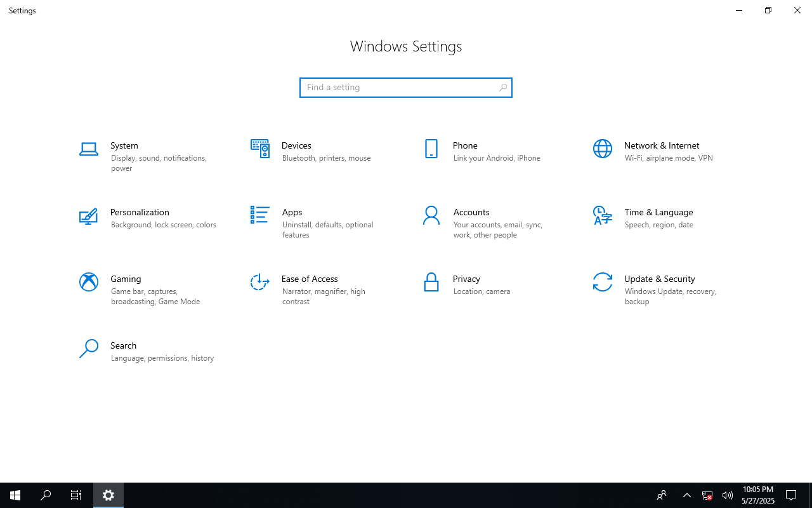
Task: Click "Background, lock screen, colors" text
Action: tap(164, 225)
